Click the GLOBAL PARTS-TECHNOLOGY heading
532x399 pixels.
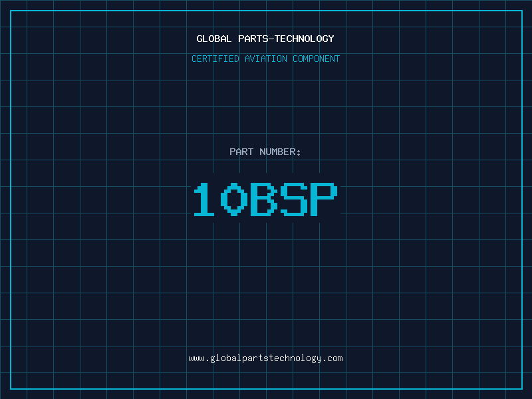click(x=265, y=39)
